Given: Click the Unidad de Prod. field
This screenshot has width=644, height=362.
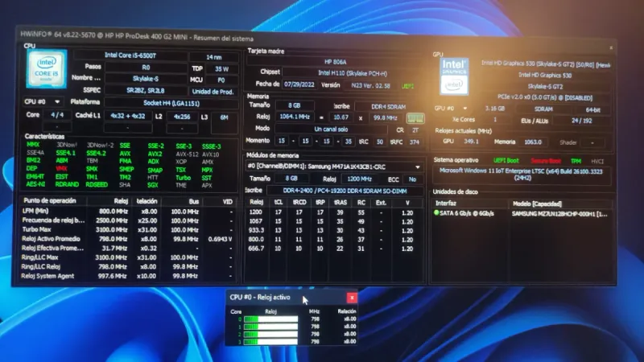Looking at the screenshot, I should coord(213,92).
